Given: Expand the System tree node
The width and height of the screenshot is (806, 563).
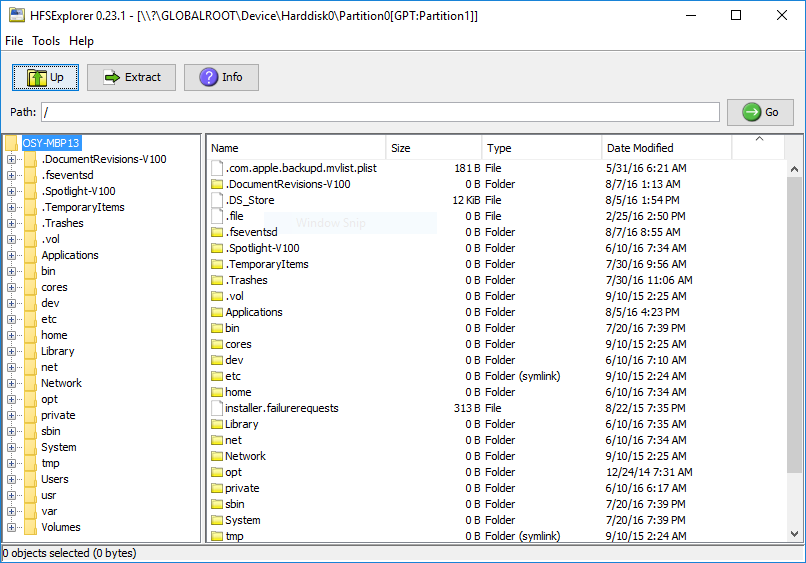Looking at the screenshot, I should tap(11, 447).
